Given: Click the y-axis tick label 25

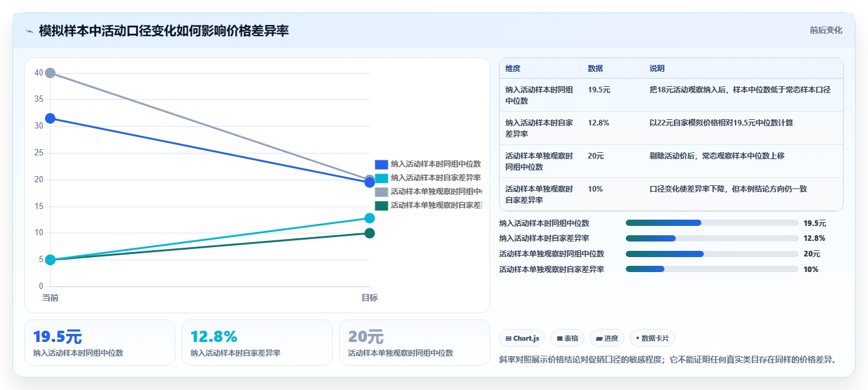Looking at the screenshot, I should [x=39, y=153].
